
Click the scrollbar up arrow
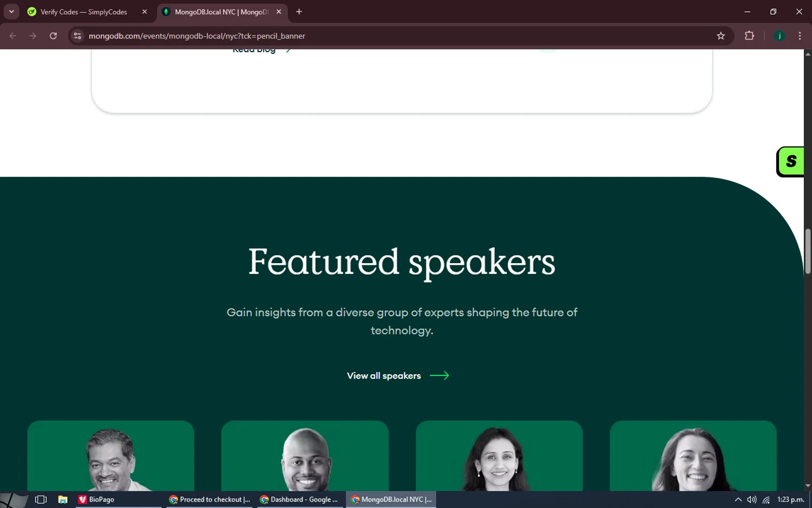[808, 54]
